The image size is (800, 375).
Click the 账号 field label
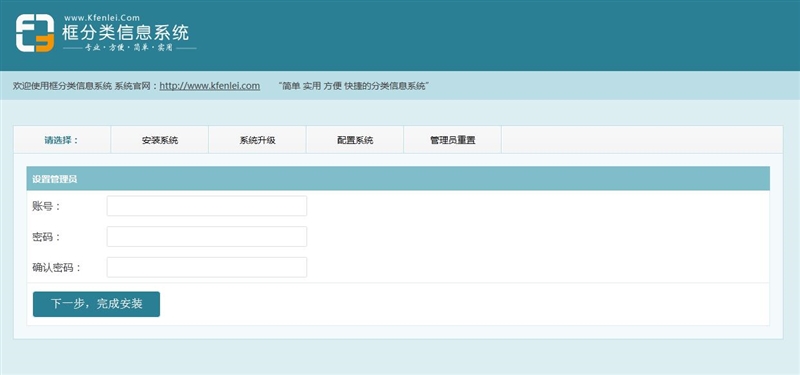[46, 206]
